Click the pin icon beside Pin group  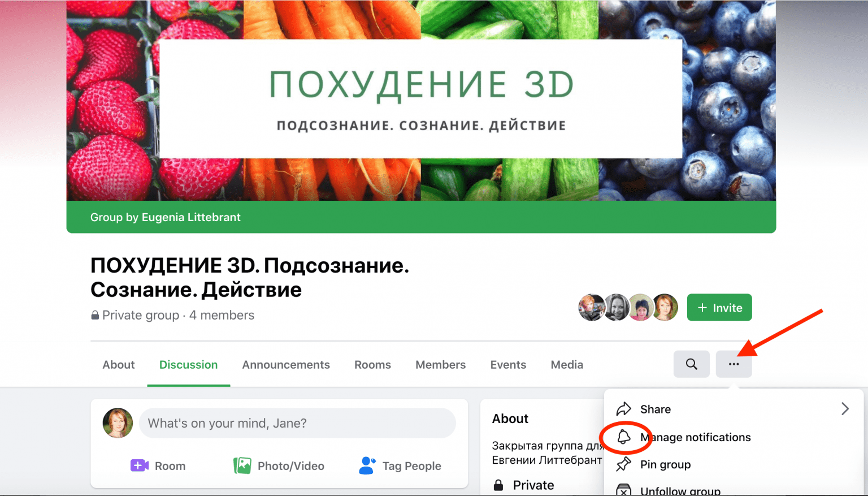click(x=623, y=464)
